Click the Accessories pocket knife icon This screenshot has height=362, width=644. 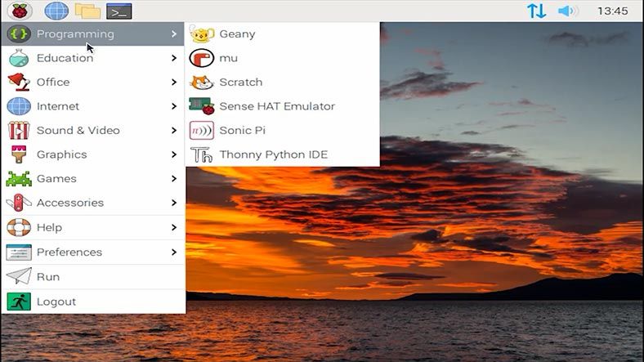click(19, 203)
